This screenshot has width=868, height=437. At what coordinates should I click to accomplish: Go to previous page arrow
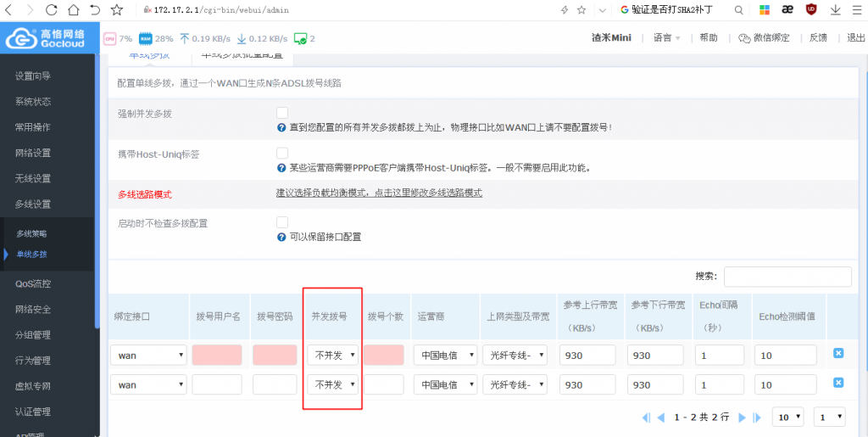point(660,417)
